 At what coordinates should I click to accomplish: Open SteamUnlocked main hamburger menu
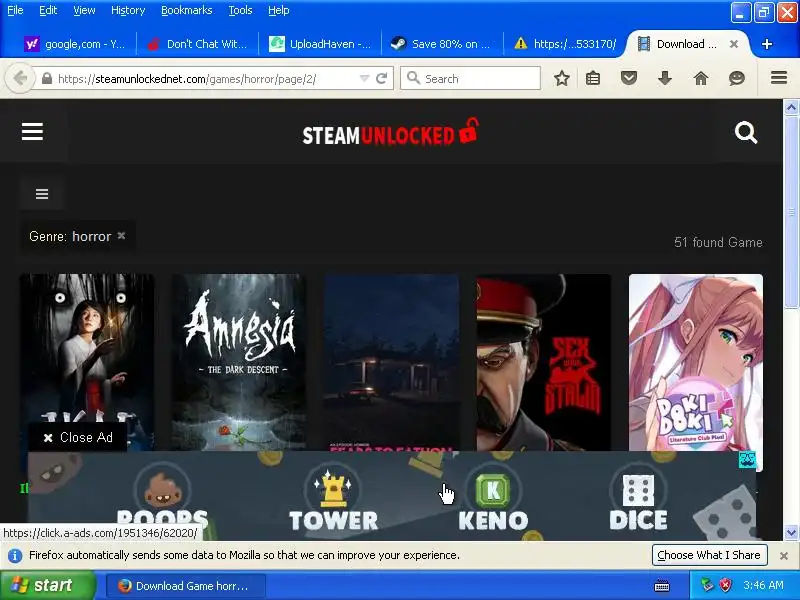click(32, 132)
